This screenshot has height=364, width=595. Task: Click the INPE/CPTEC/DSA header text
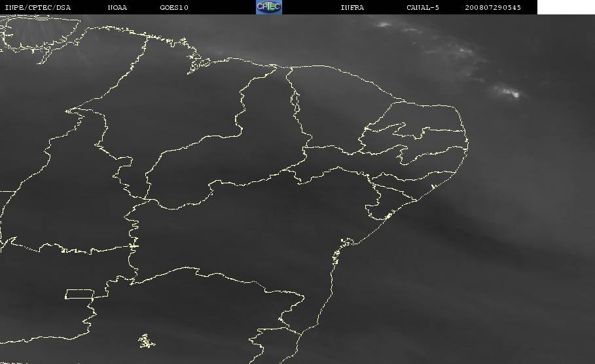coord(38,8)
